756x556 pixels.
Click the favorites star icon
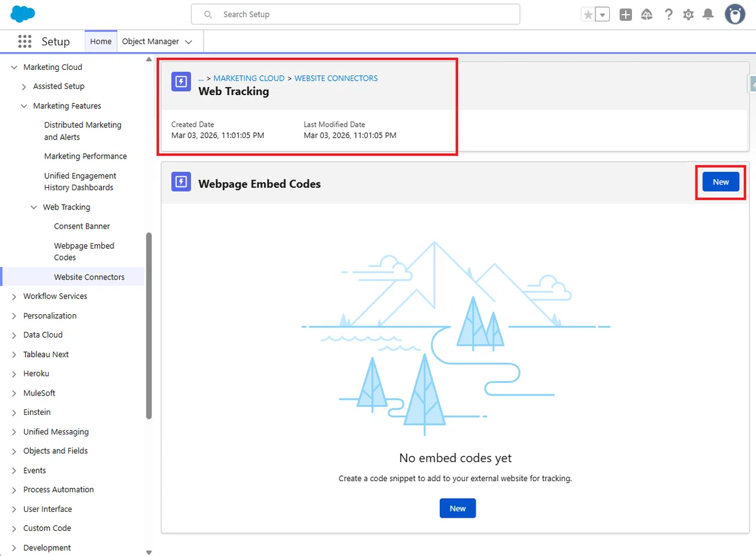tap(588, 14)
